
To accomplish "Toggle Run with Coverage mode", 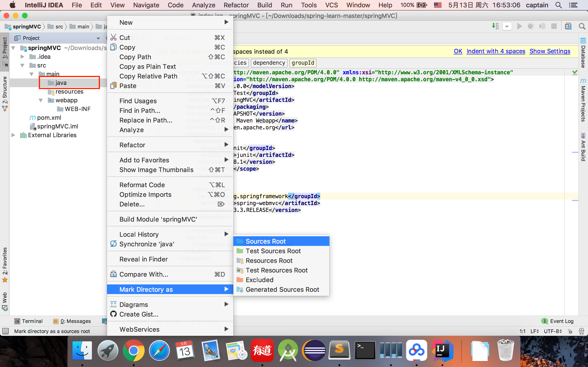I will (543, 26).
